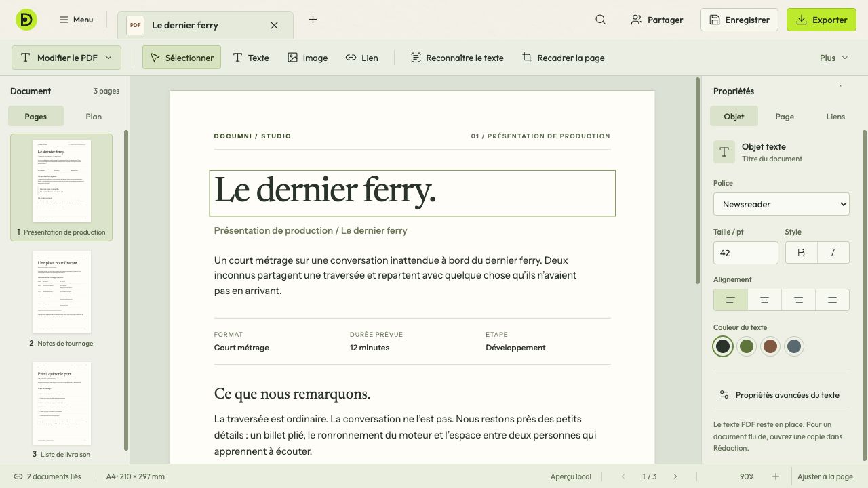Choose the Image insert tool
The height and width of the screenshot is (488, 868).
pos(307,58)
